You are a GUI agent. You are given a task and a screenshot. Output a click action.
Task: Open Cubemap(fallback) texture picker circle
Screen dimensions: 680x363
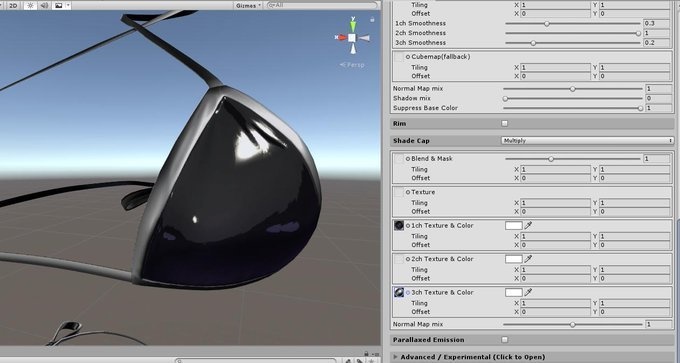(x=408, y=57)
